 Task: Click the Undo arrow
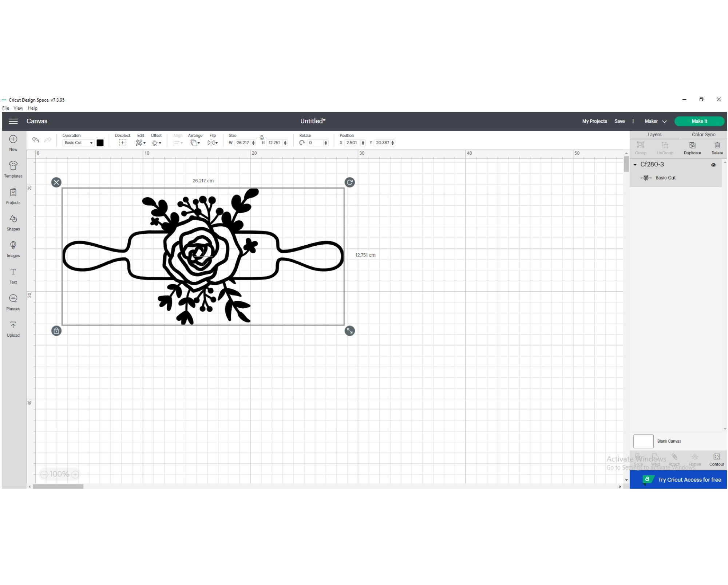tap(35, 139)
